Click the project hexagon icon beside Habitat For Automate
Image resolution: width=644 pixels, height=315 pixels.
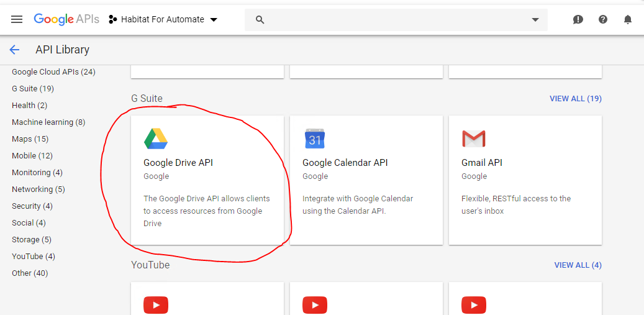click(112, 19)
